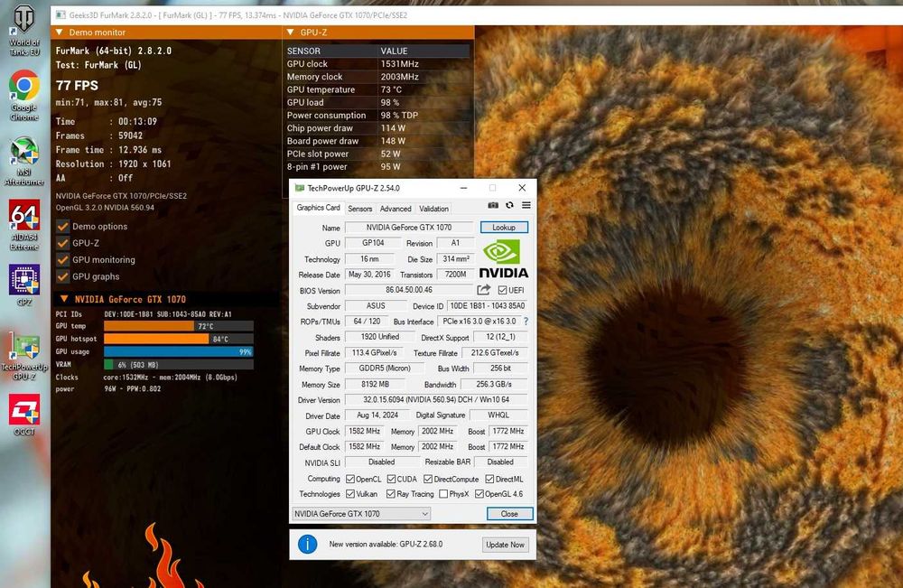Toggle the GPU-Z checkbox in FurMark

coord(63,243)
